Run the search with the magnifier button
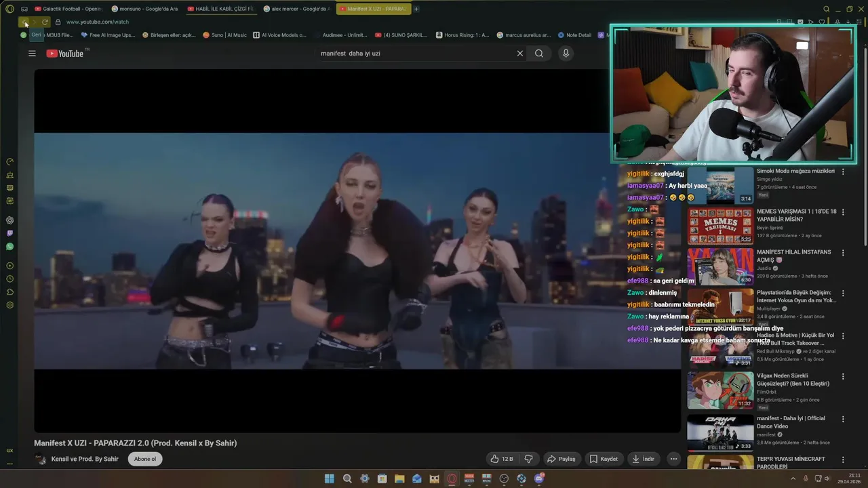 pyautogui.click(x=539, y=54)
